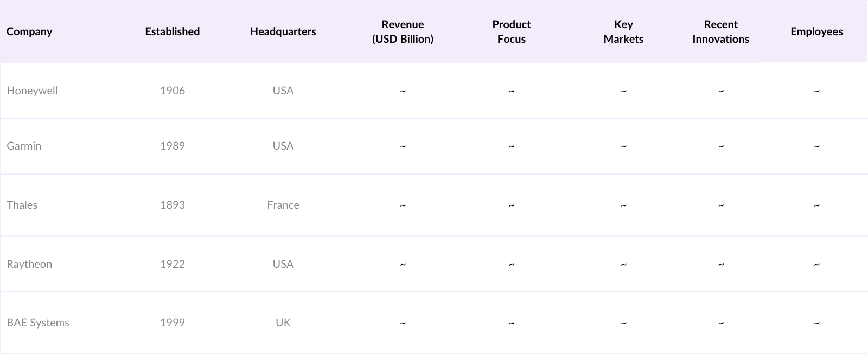Select the Thales row label
Image resolution: width=868 pixels, height=354 pixels.
click(22, 205)
